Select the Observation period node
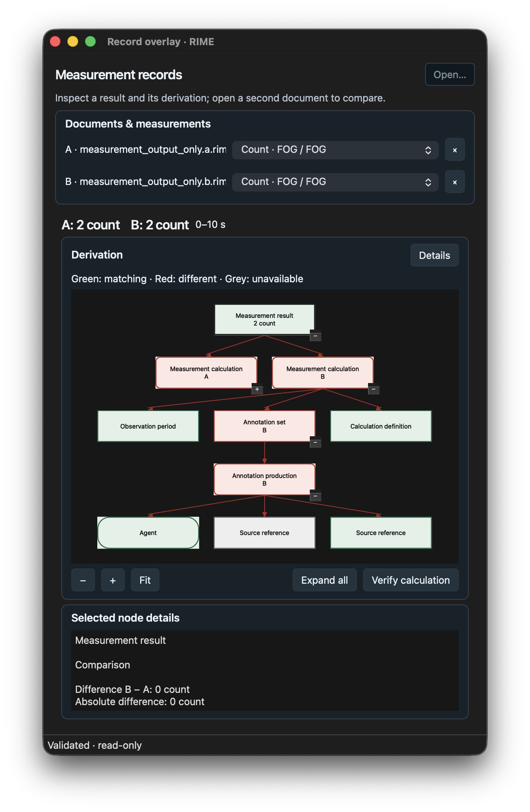The width and height of the screenshot is (530, 812). pos(148,426)
